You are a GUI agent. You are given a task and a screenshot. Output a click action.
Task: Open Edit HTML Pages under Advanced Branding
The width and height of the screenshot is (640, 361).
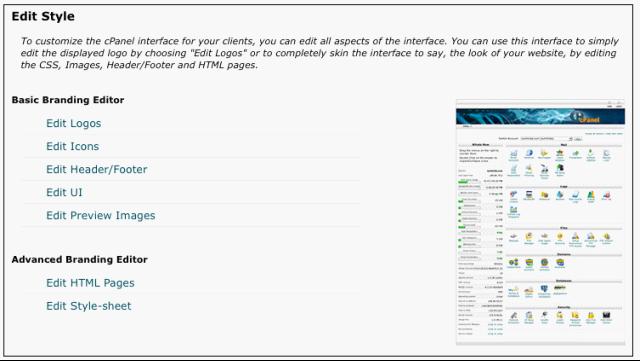pyautogui.click(x=90, y=283)
